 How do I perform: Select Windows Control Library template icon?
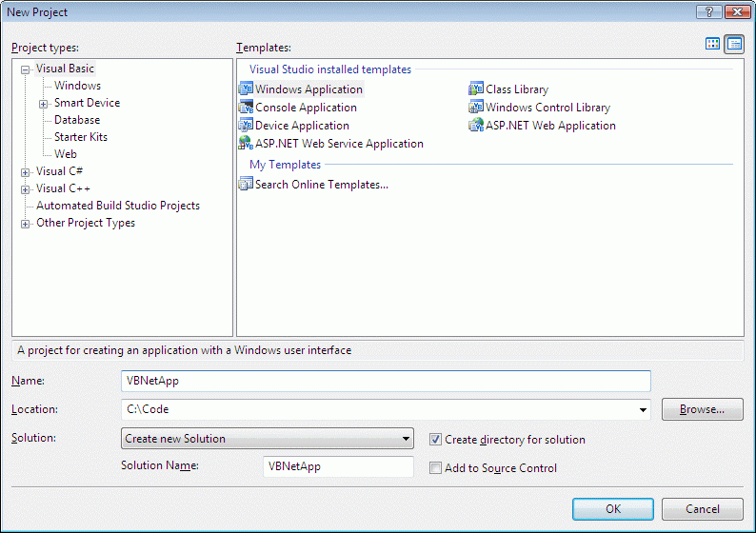click(476, 107)
